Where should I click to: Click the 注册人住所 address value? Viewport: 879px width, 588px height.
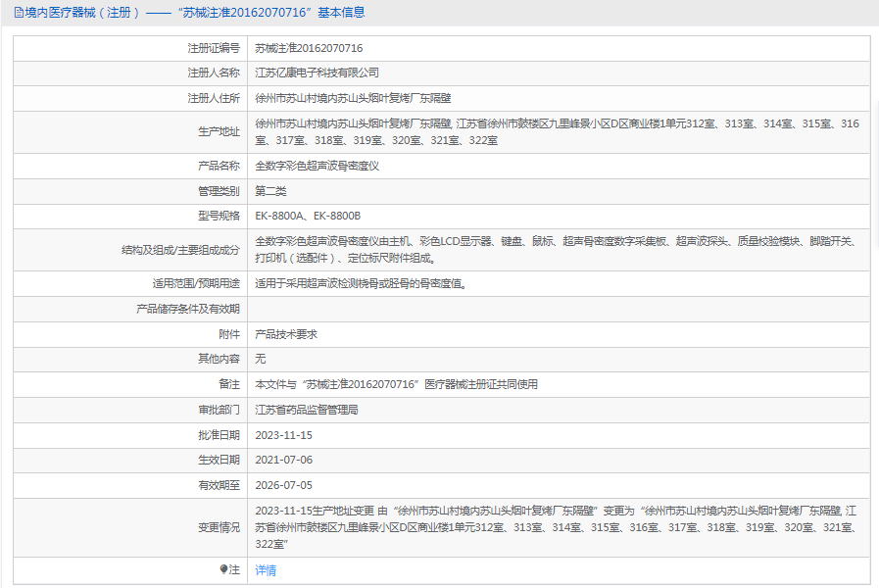tap(353, 98)
